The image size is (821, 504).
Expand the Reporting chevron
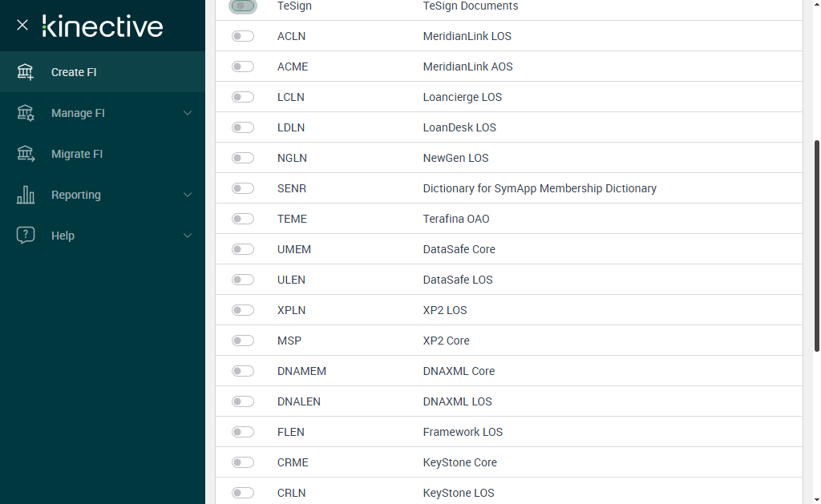coord(188,195)
